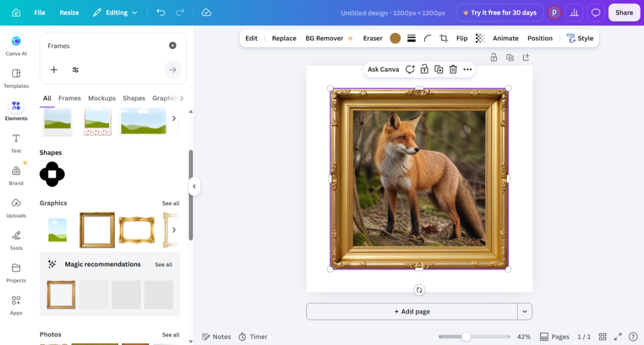This screenshot has height=345, width=644.
Task: Add comment from floating toolbar
Action: [410, 69]
